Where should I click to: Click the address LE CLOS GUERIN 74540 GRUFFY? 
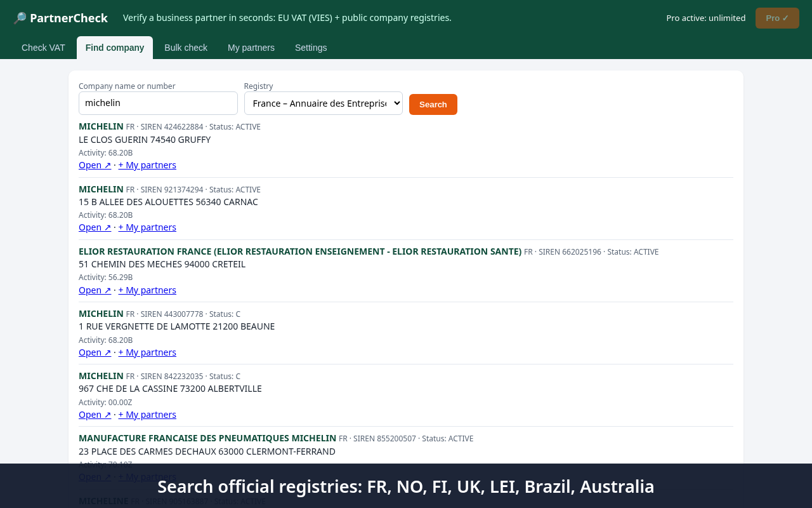tap(145, 140)
